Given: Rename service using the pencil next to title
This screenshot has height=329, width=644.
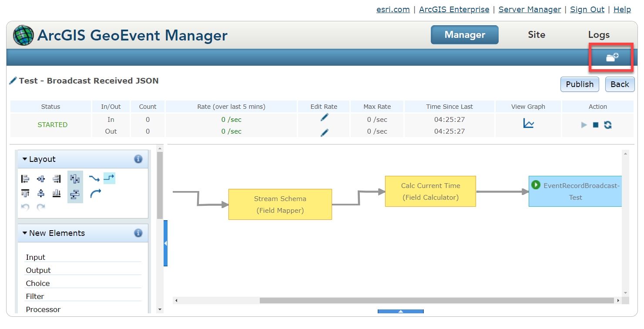Looking at the screenshot, I should coord(13,80).
